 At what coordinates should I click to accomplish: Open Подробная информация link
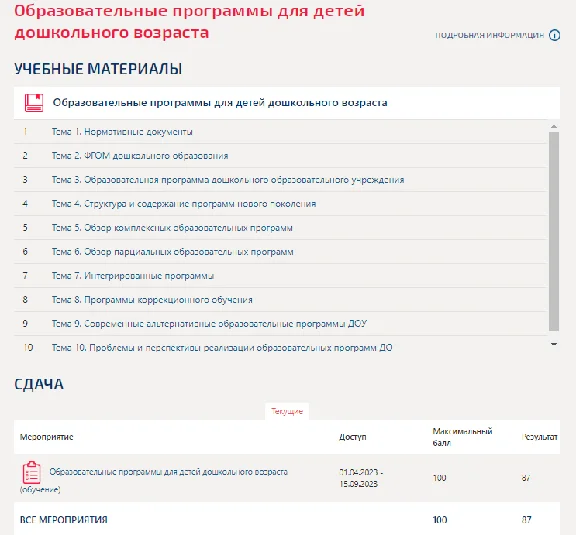pyautogui.click(x=489, y=35)
